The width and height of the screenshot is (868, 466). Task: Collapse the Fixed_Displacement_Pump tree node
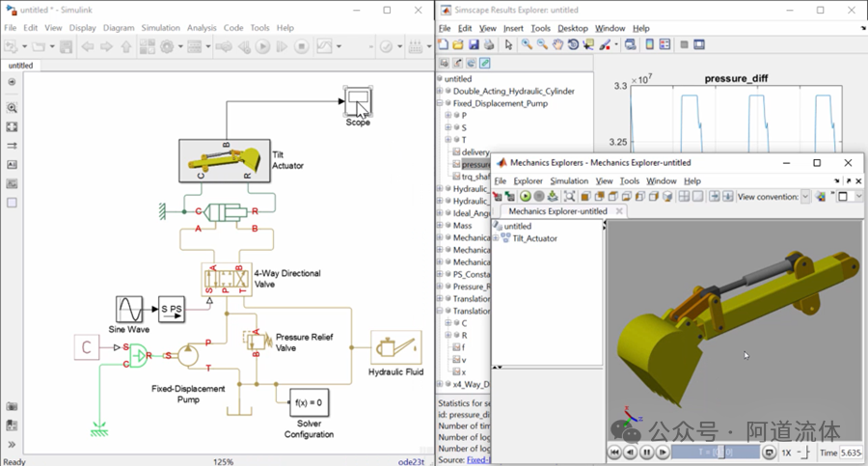click(x=442, y=103)
